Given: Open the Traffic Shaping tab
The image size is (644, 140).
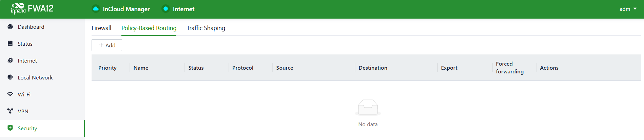Looking at the screenshot, I should 206,28.
